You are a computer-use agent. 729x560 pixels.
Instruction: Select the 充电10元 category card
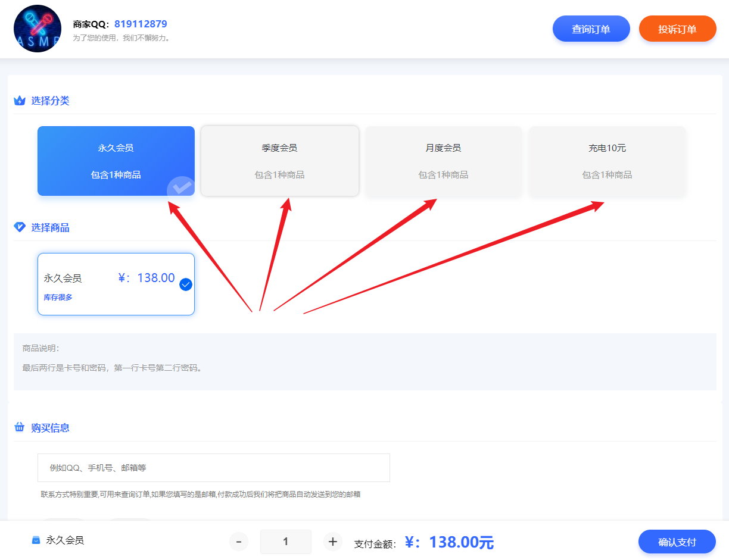tap(607, 161)
